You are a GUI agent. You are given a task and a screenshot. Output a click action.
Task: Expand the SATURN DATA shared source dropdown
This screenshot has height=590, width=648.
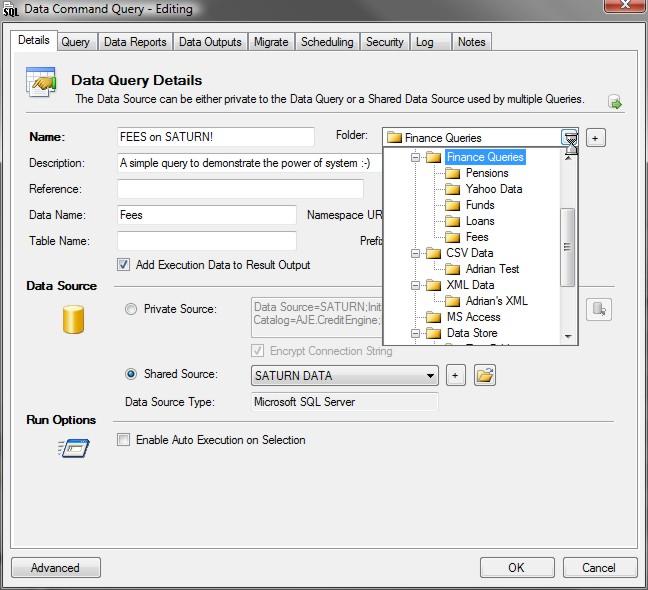(431, 376)
